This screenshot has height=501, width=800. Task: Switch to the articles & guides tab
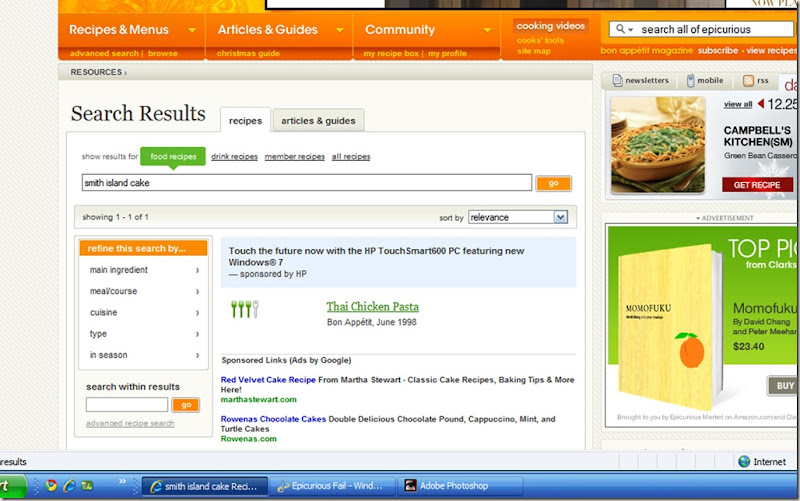click(318, 120)
